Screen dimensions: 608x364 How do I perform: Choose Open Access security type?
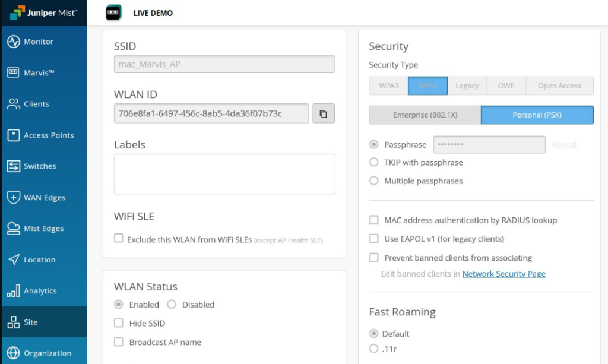[559, 86]
